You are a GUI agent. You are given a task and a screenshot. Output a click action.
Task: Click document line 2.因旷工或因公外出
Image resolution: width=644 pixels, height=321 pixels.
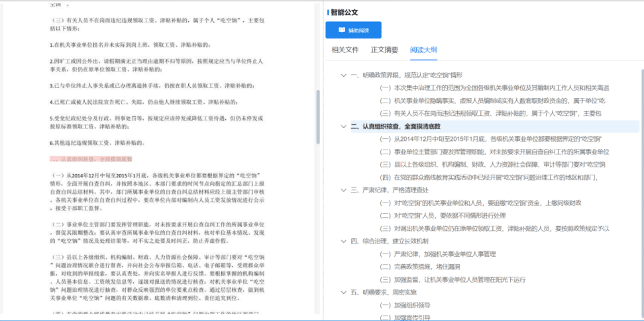[156, 66]
